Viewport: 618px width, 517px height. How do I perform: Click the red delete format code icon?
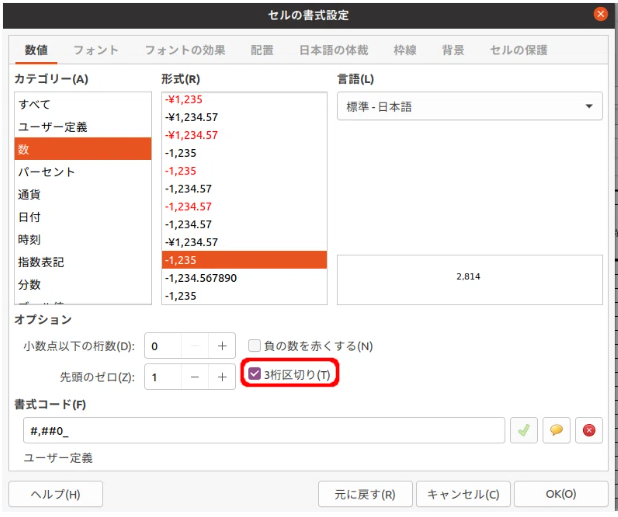589,430
